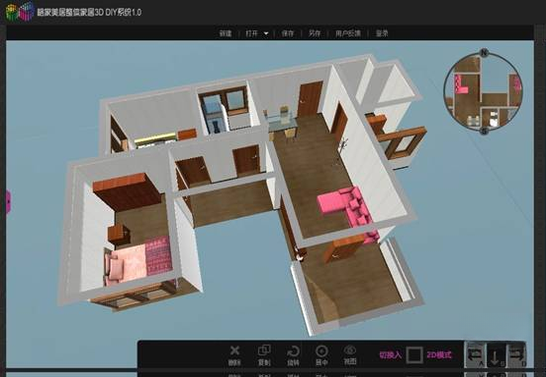546x377 pixels.
Task: Click the colorful cube app logo
Action: click(20, 11)
